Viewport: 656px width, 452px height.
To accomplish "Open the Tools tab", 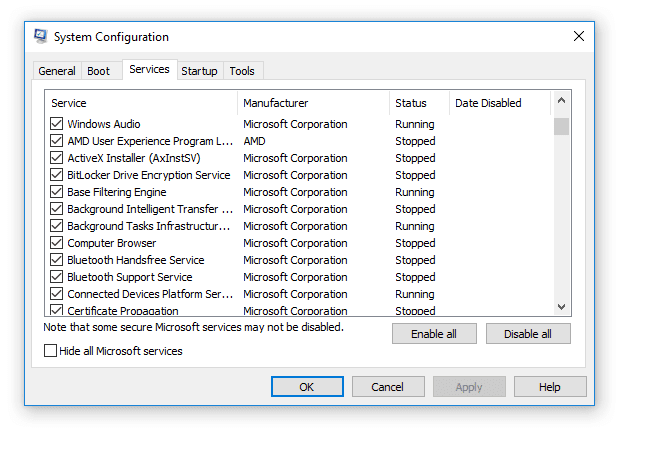I will 242,71.
